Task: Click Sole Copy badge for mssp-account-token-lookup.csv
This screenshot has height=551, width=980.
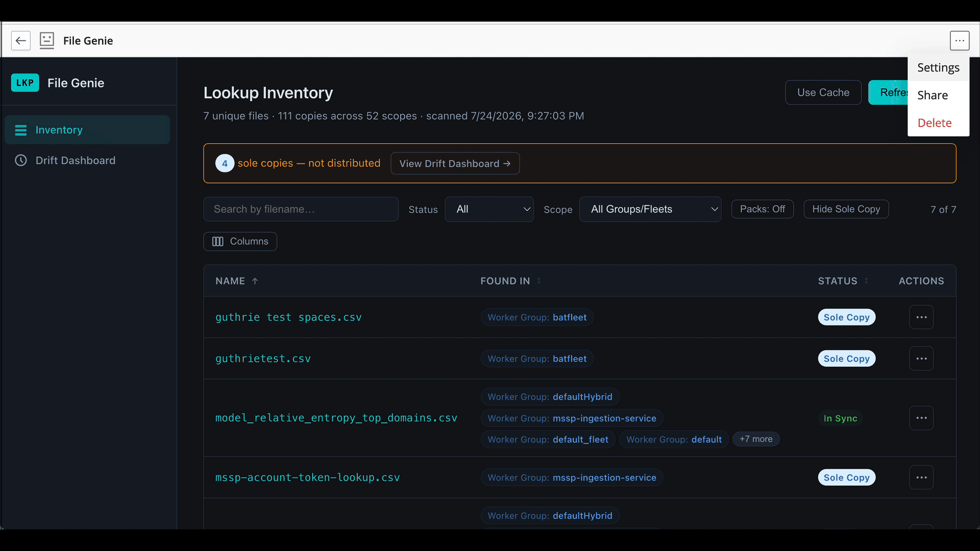Action: [847, 478]
